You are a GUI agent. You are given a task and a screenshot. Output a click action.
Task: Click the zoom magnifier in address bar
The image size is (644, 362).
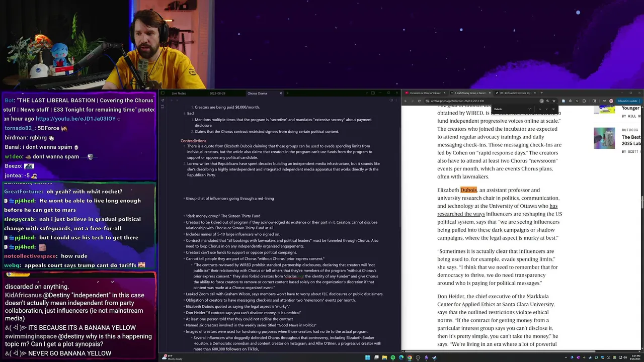pyautogui.click(x=547, y=101)
